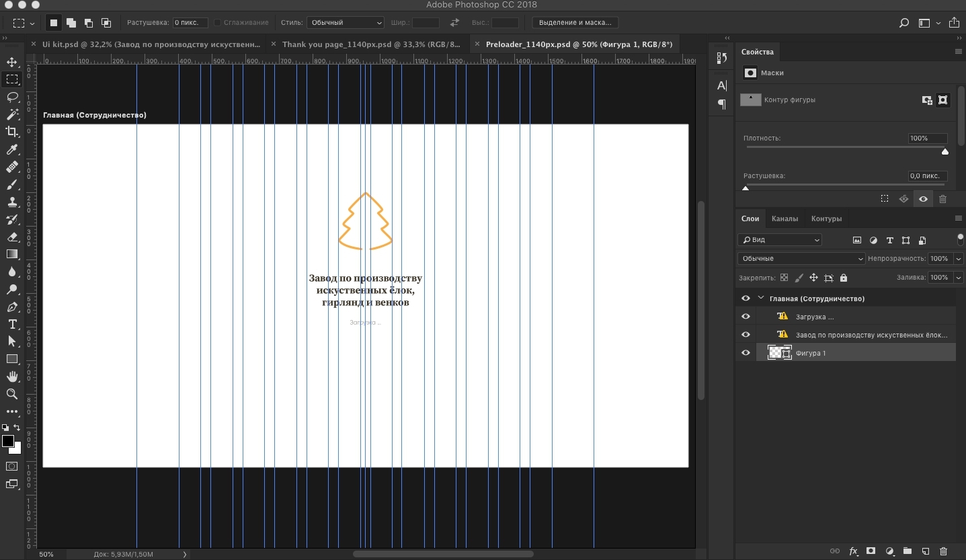Viewport: 966px width, 560px height.
Task: Click the foreground color swatch
Action: point(8,441)
